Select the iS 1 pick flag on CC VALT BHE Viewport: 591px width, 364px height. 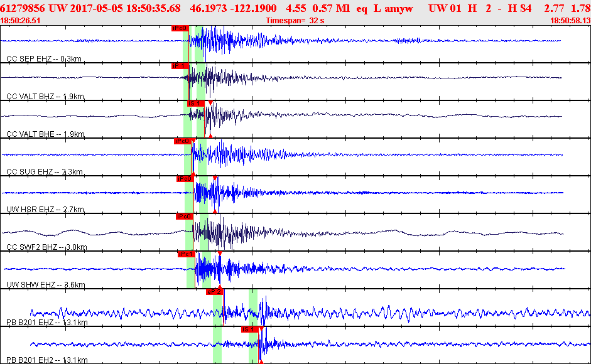pos(195,104)
